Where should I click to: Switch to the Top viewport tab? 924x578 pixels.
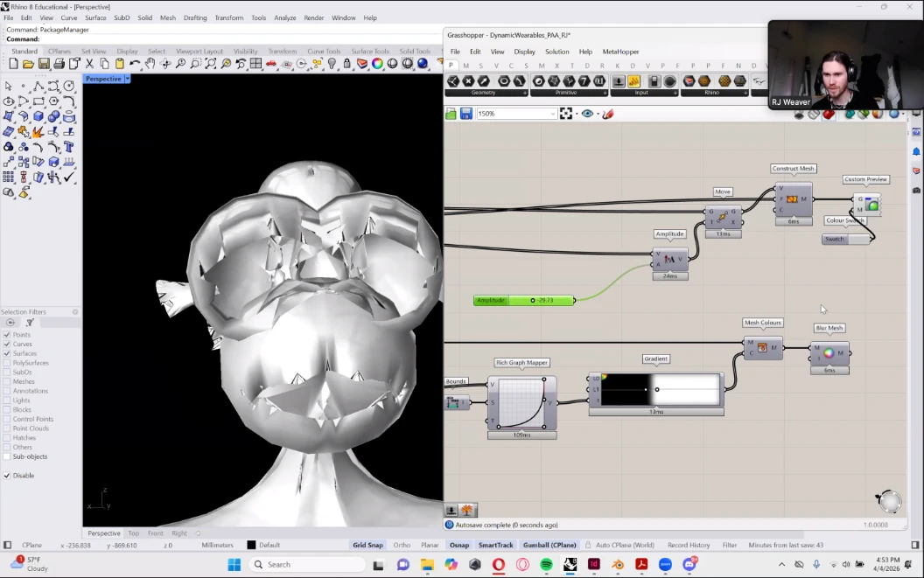click(133, 533)
